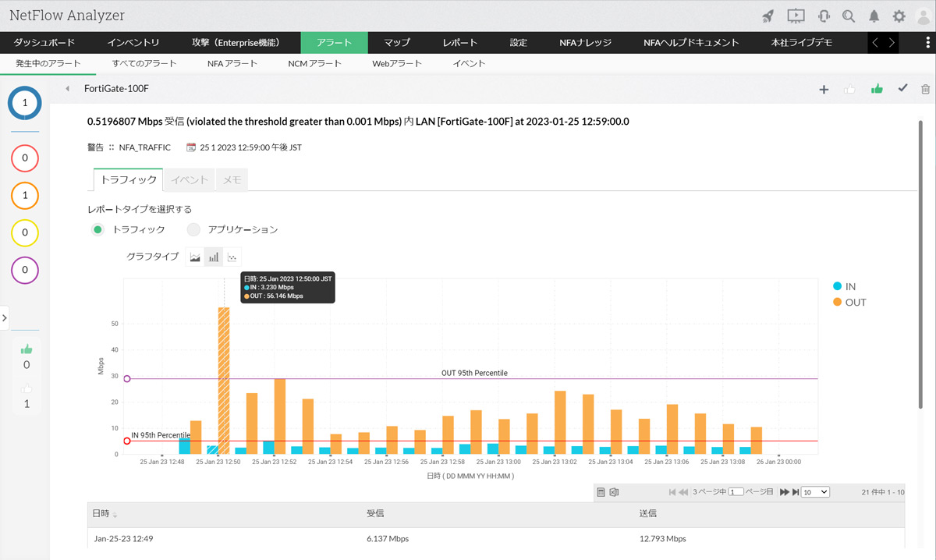This screenshot has height=560, width=936.
Task: Click the highlighted 12:50 OUT bar
Action: (x=224, y=381)
